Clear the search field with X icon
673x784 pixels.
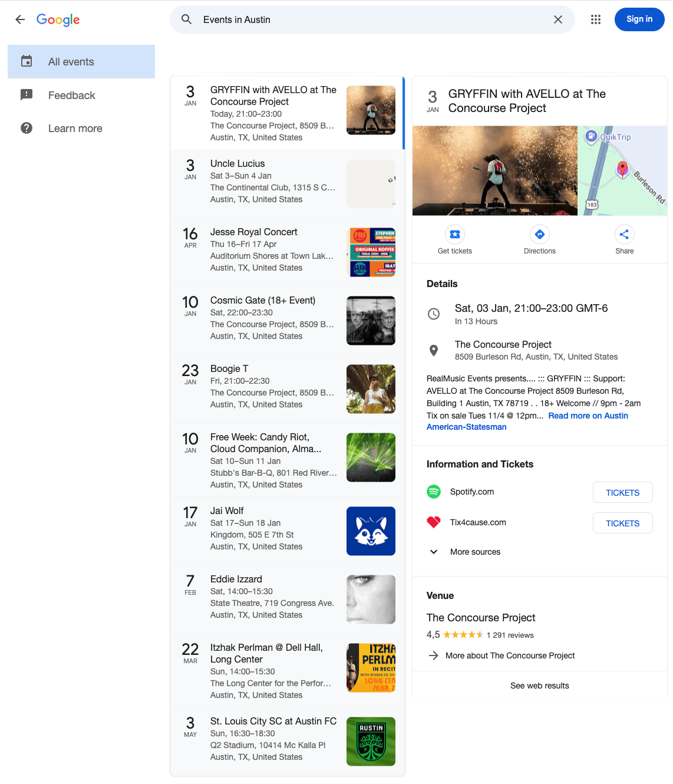pyautogui.click(x=558, y=19)
